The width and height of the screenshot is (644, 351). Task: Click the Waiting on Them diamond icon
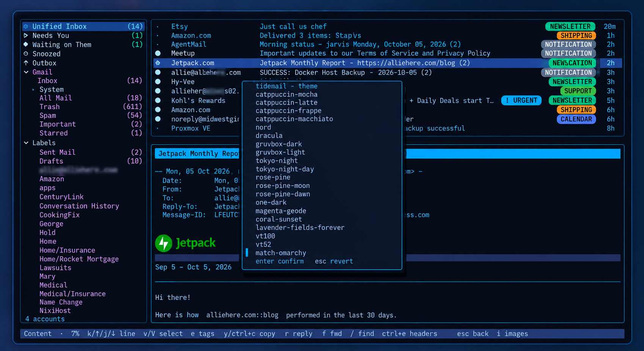click(26, 44)
